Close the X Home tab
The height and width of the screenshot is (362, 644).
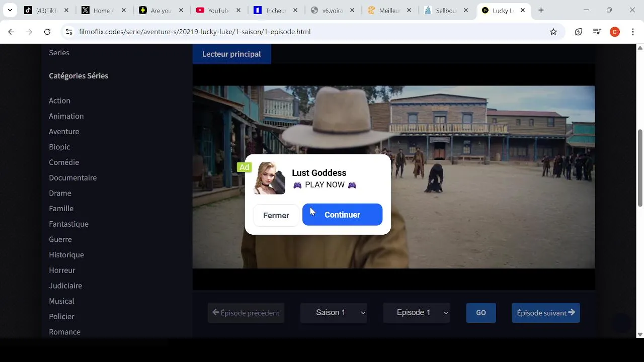coord(123,10)
